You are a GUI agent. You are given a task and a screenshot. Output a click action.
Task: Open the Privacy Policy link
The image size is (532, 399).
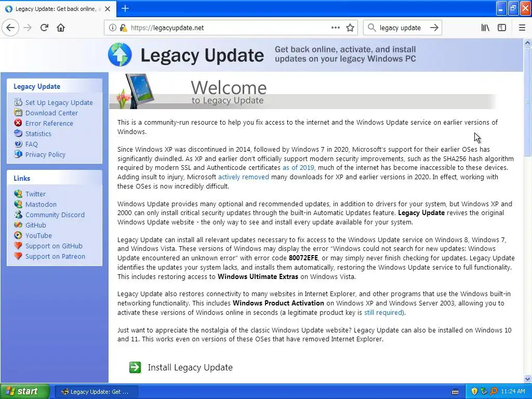(x=46, y=154)
